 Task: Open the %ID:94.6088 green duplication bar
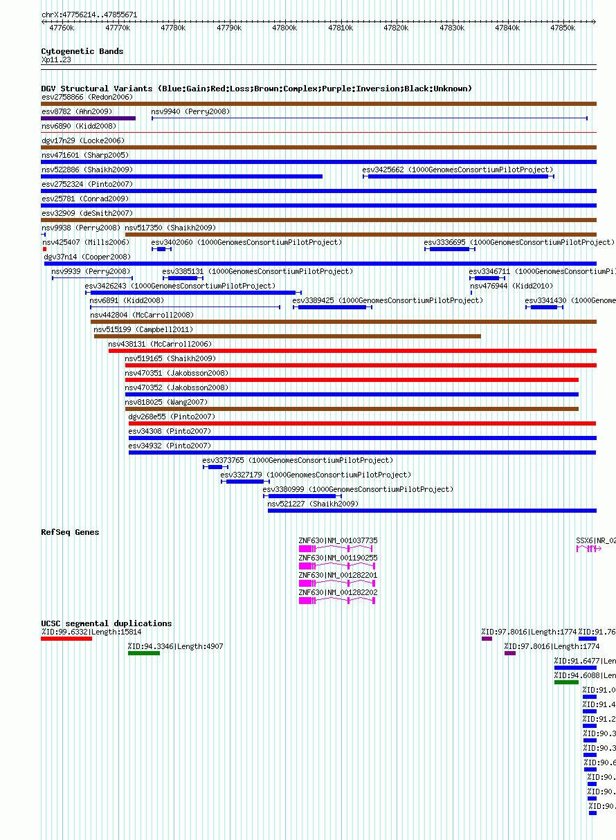coord(566,682)
